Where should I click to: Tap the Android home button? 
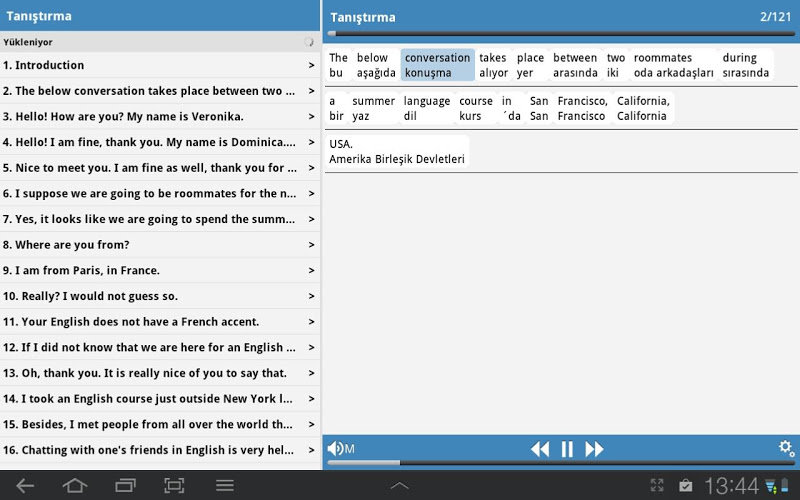75,486
